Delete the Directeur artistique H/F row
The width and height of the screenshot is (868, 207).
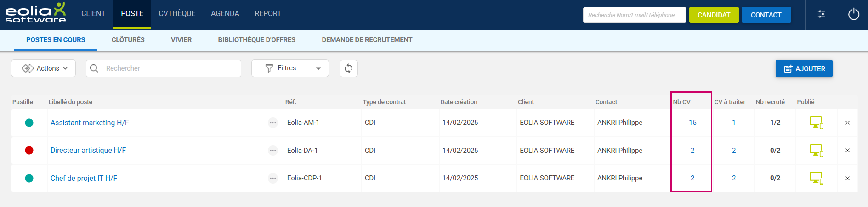(x=847, y=151)
